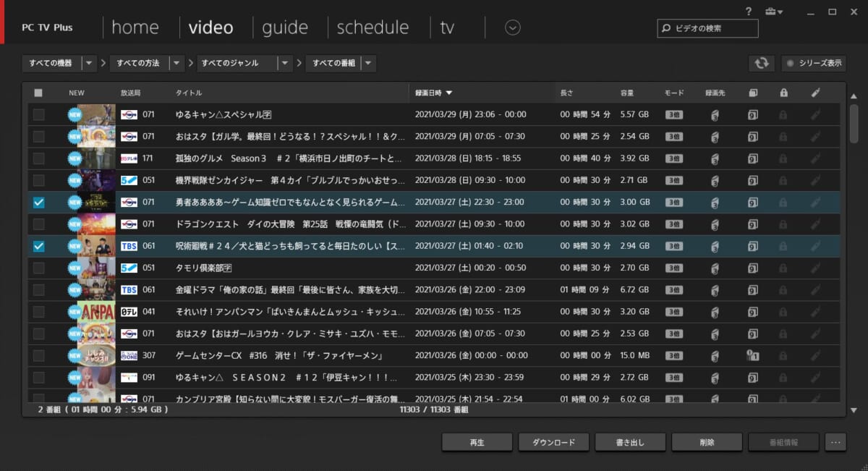Screen dimensions: 868x471
Task: Switch to the guide tab
Action: 284,27
